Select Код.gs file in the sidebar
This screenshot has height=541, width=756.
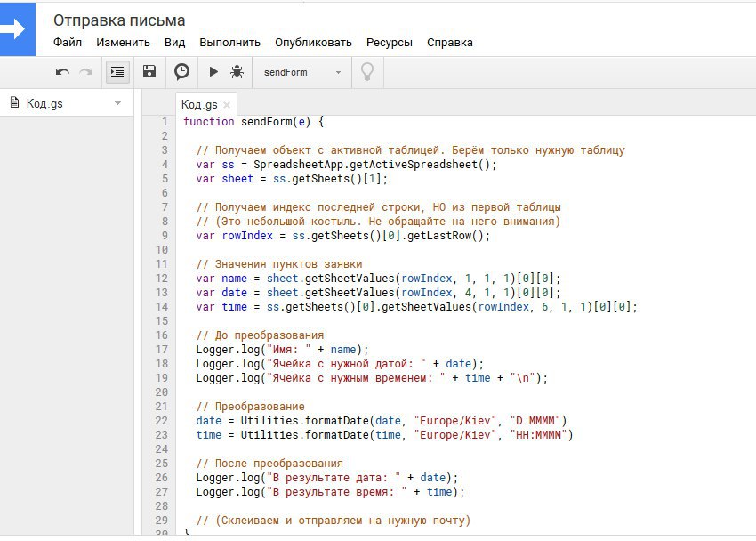[44, 104]
